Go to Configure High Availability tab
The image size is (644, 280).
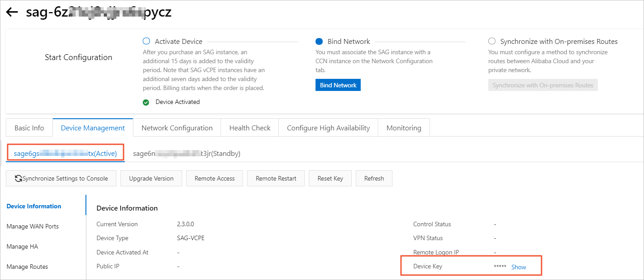click(x=328, y=128)
